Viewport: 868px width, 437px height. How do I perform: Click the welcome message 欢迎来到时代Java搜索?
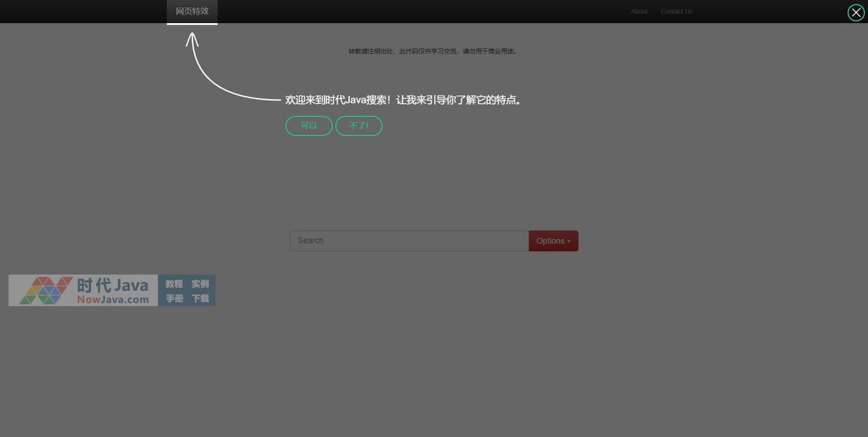click(x=403, y=100)
